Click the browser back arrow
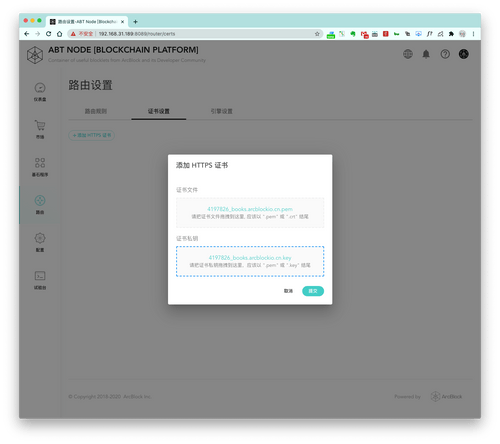The height and width of the screenshot is (444, 500). (27, 34)
